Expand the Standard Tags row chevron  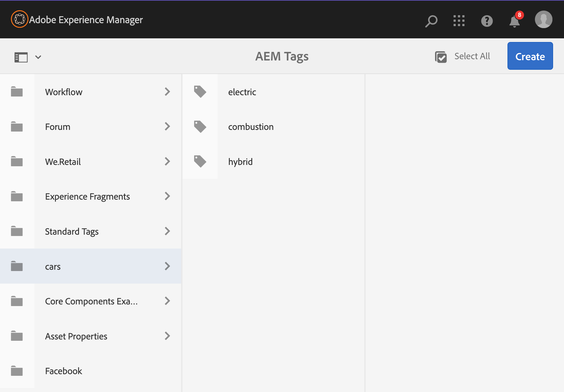[167, 231]
